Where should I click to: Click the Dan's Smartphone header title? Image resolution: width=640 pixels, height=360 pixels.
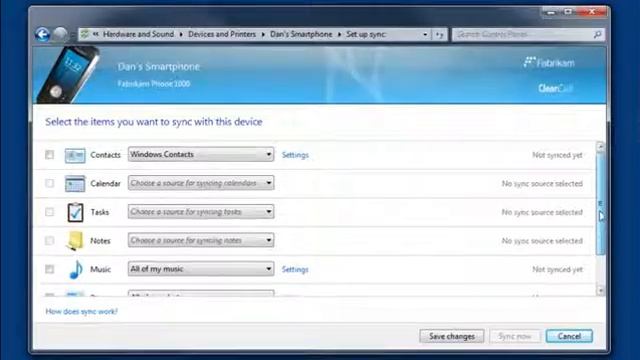point(159,67)
